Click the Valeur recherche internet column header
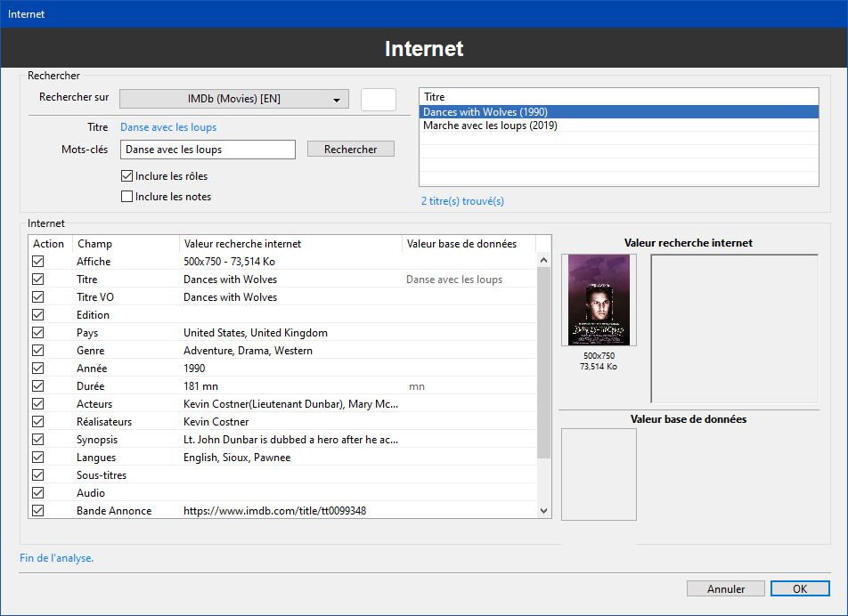 pos(289,244)
